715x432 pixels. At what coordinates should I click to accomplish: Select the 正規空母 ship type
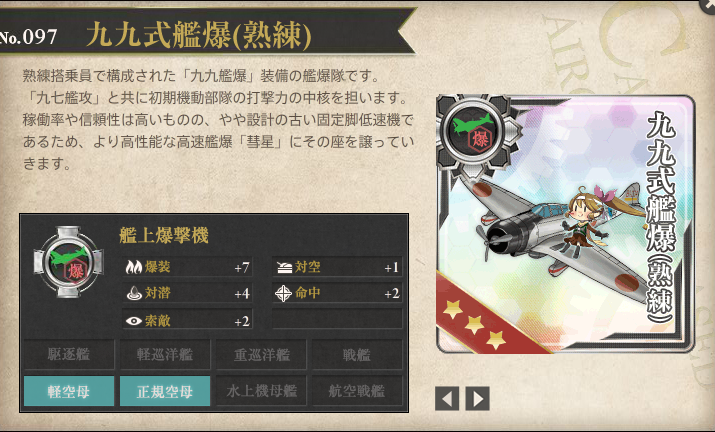click(x=165, y=391)
